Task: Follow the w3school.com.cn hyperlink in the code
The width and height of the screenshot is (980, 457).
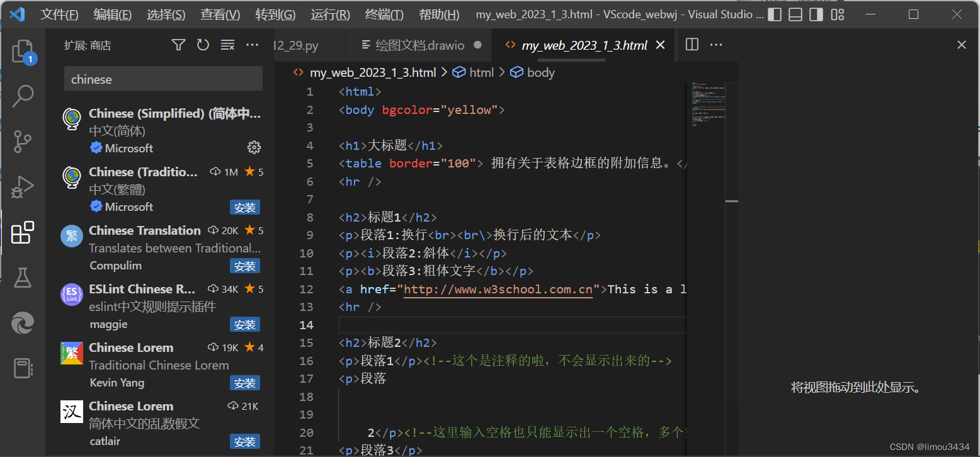Action: click(498, 289)
